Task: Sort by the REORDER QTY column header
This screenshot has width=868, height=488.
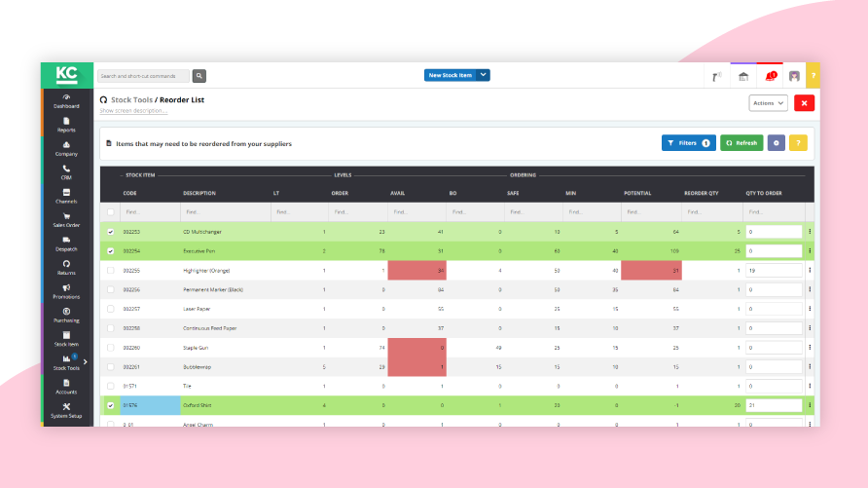Action: pos(701,193)
